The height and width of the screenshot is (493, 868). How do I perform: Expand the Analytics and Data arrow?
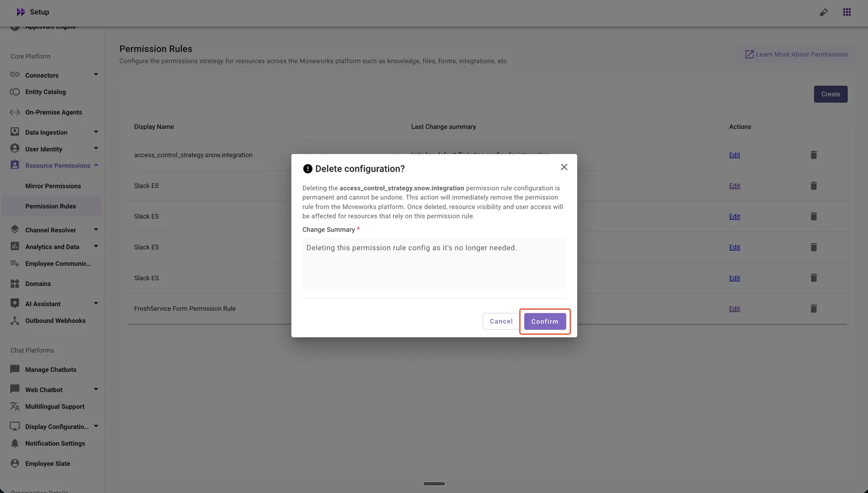[96, 246]
